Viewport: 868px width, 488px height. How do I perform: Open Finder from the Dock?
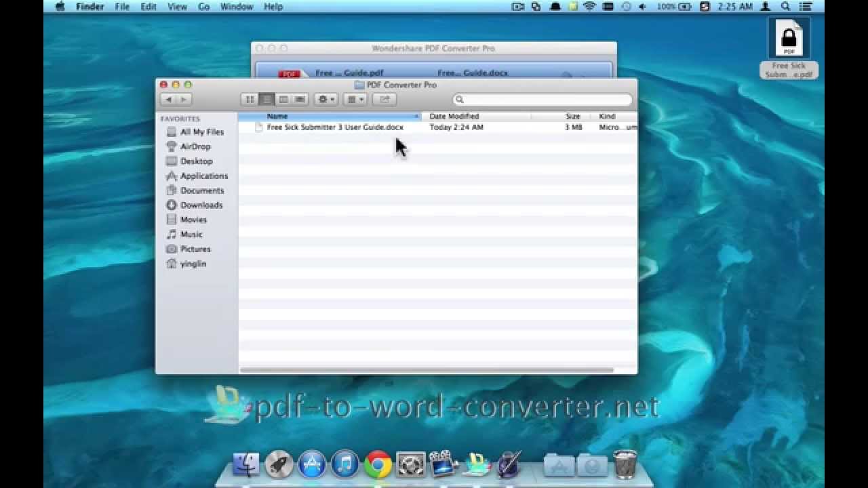click(245, 464)
